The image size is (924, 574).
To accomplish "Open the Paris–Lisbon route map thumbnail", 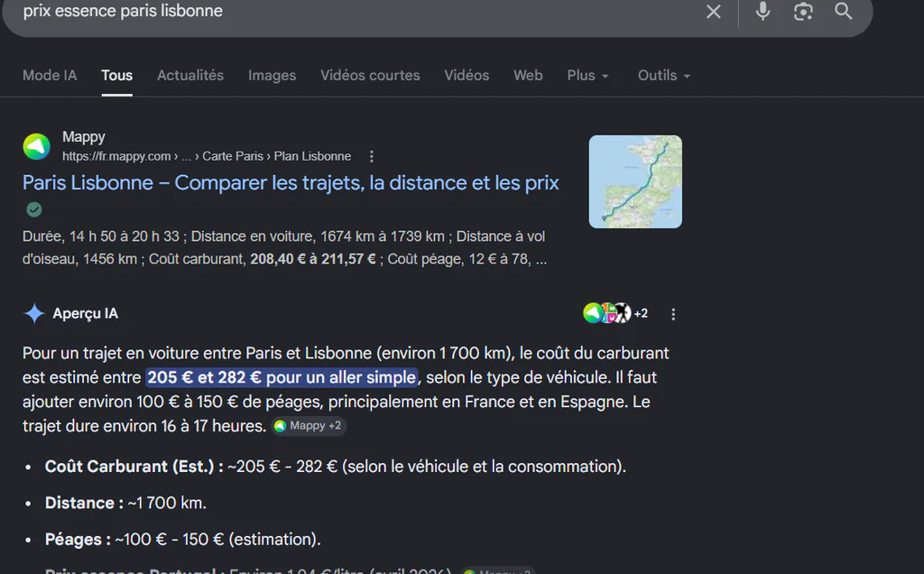I will [x=635, y=181].
